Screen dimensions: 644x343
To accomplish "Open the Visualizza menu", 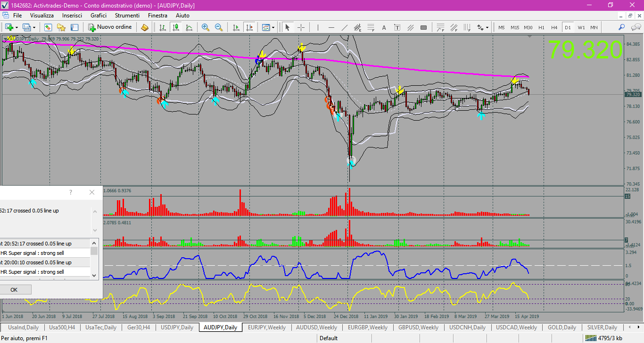I will 42,16.
